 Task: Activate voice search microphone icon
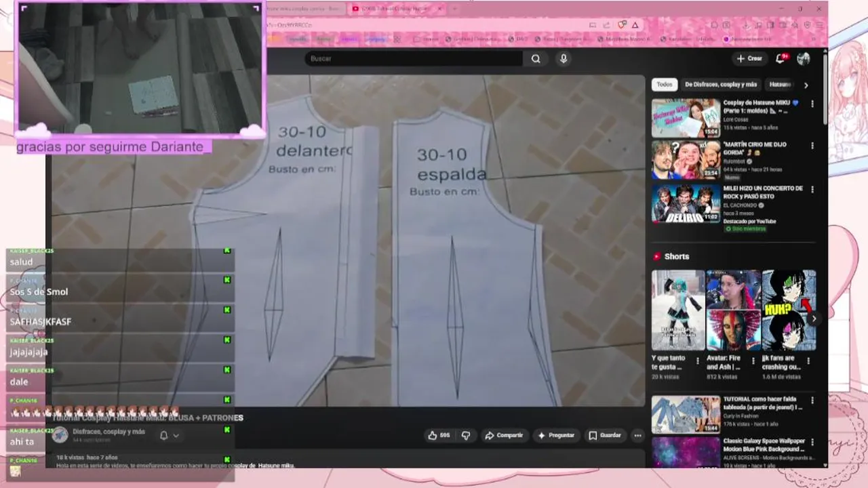tap(564, 59)
